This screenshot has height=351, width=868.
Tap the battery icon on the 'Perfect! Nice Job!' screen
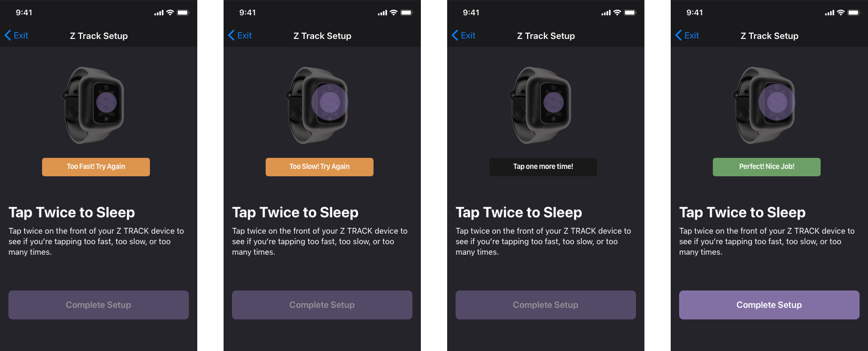[x=854, y=13]
